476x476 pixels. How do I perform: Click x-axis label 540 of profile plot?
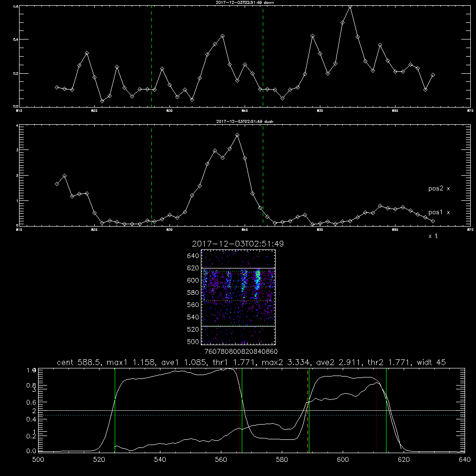tap(160, 460)
